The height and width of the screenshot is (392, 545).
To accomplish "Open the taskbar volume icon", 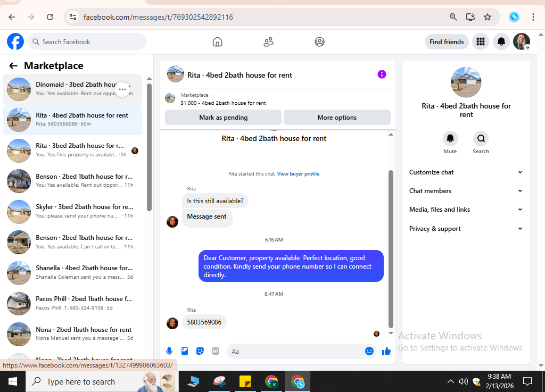I will pos(463,381).
